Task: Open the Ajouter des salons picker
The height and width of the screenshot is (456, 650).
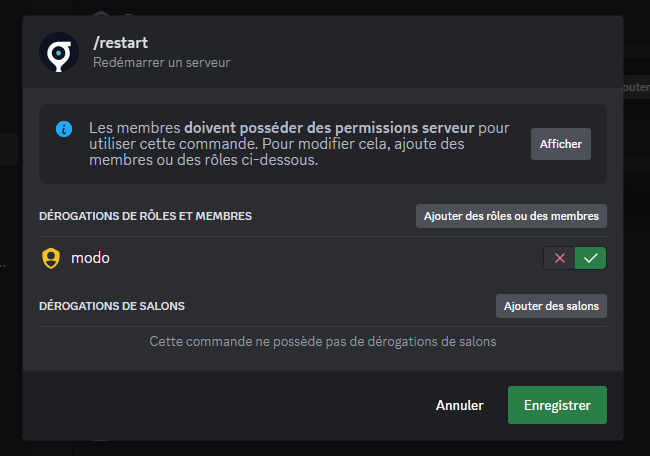Action: tap(551, 305)
